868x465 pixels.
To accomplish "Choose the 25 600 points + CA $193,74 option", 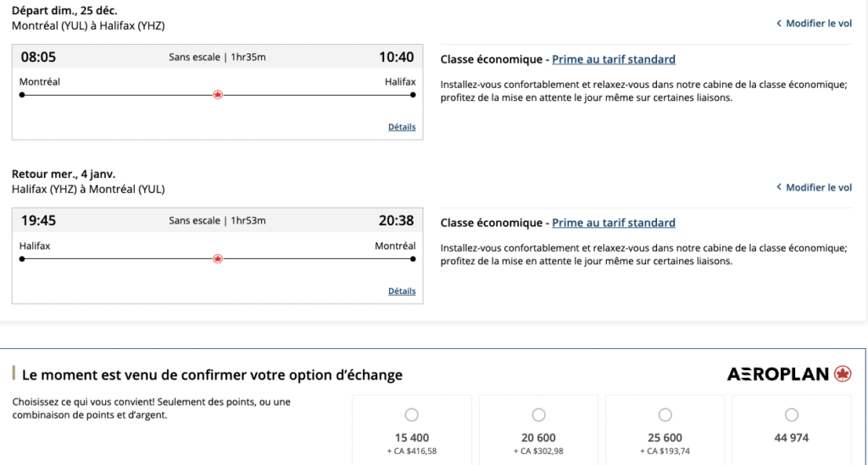I will tap(665, 415).
